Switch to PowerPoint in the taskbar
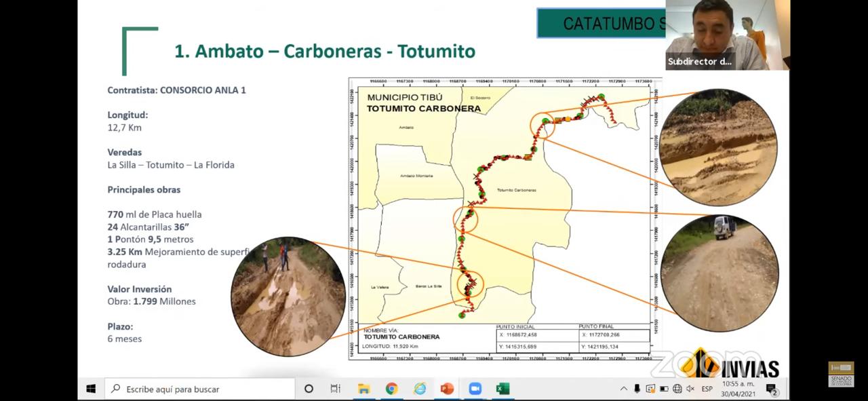Screen dimensions: 868x401 pos(447,389)
